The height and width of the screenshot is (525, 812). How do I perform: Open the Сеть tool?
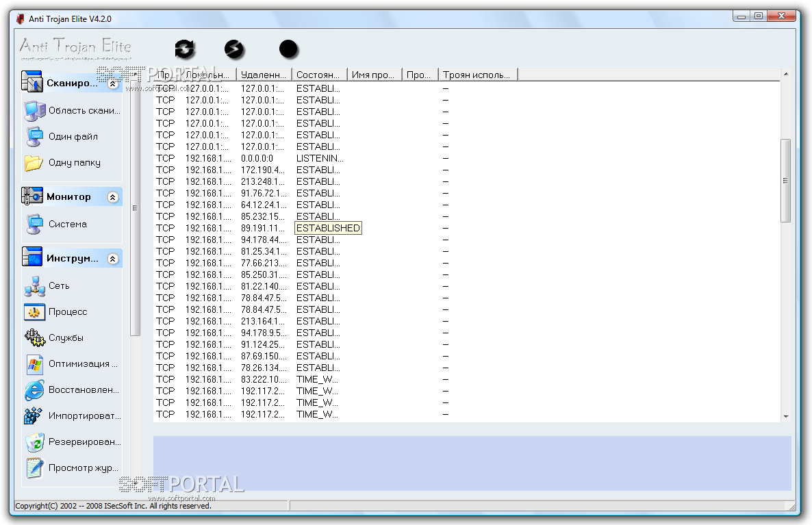[59, 286]
